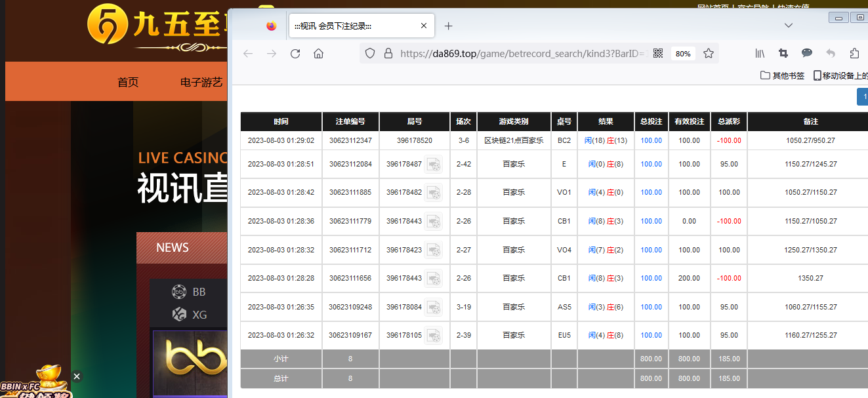
Task: Open the 80% zoom level indicator
Action: [x=683, y=54]
